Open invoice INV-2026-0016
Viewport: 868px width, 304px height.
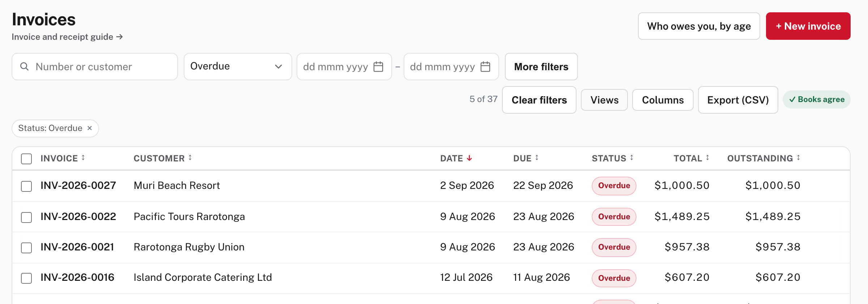pyautogui.click(x=77, y=277)
